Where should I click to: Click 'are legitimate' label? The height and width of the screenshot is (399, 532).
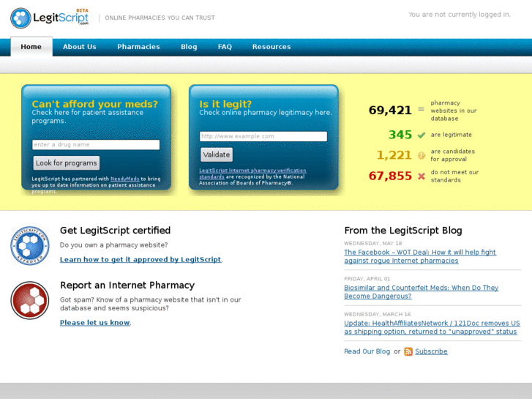[x=452, y=135]
